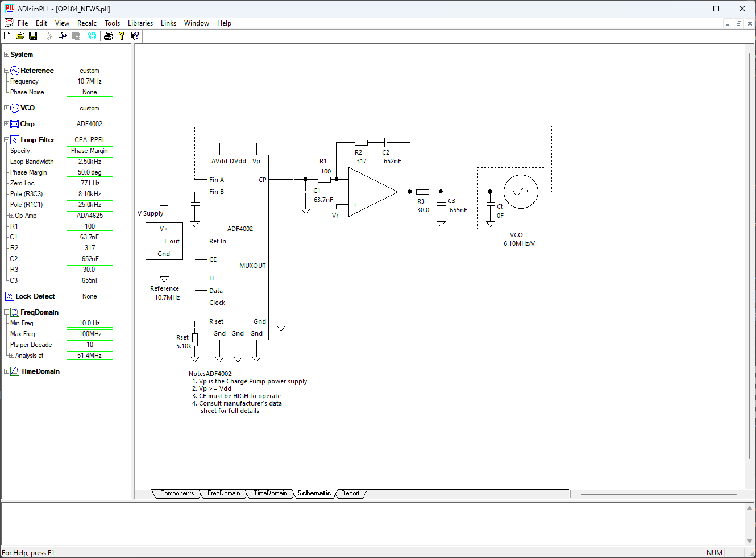Screen dimensions: 756x558
Task: Click the R1 value 100 field
Action: coord(90,226)
